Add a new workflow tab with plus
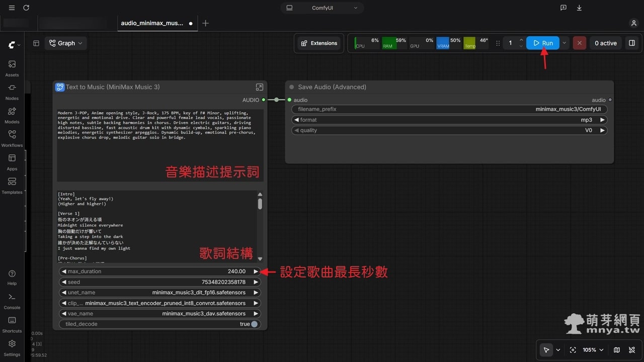The height and width of the screenshot is (362, 644). (205, 23)
